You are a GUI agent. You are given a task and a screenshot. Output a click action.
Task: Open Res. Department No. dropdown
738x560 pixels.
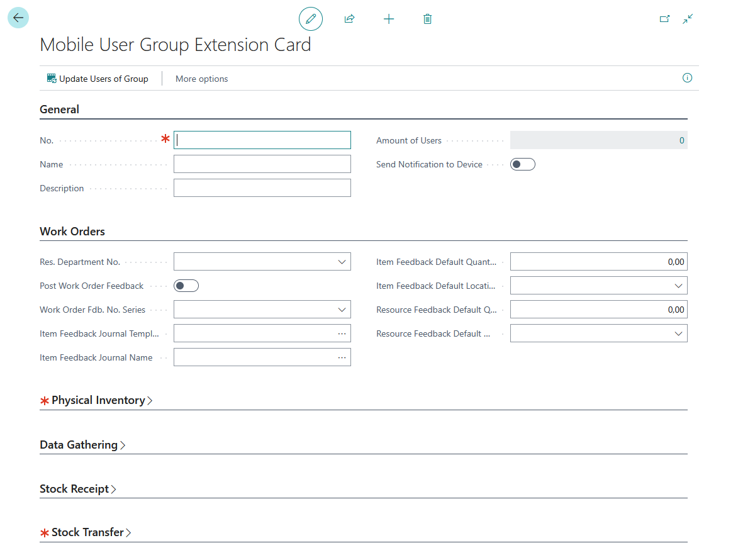pos(342,262)
